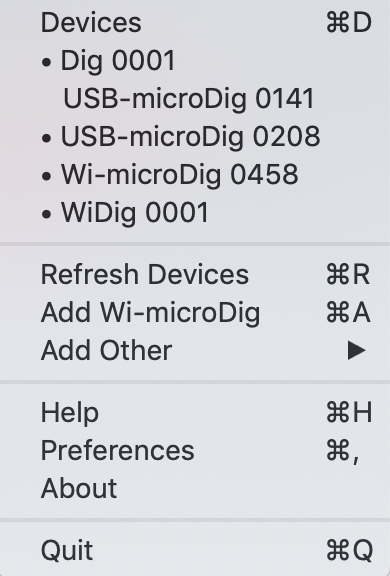390x576 pixels.
Task: Open Help from the menu
Action: click(195, 413)
